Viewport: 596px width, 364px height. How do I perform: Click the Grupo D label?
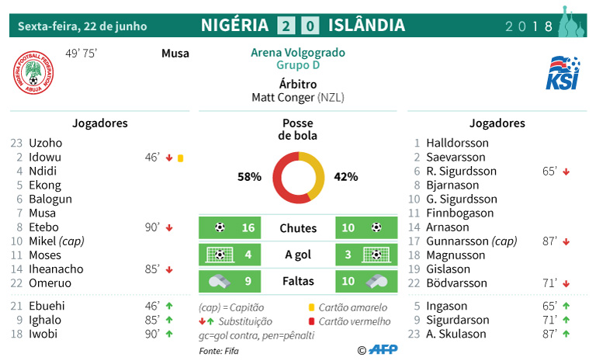click(298, 65)
